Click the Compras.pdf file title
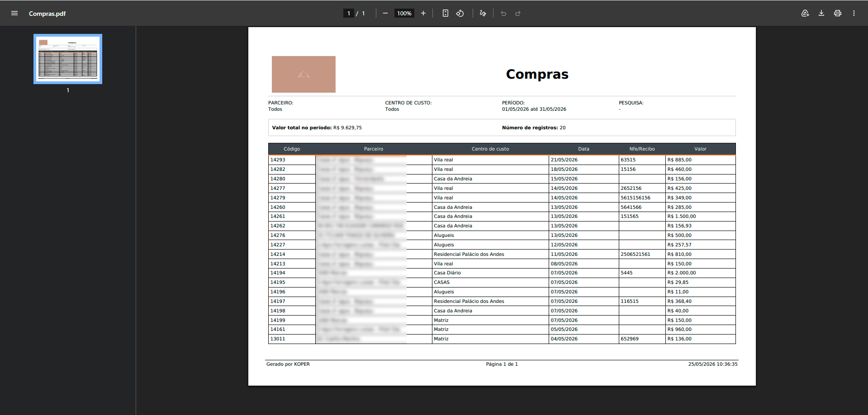Image resolution: width=868 pixels, height=415 pixels. pyautogui.click(x=47, y=14)
